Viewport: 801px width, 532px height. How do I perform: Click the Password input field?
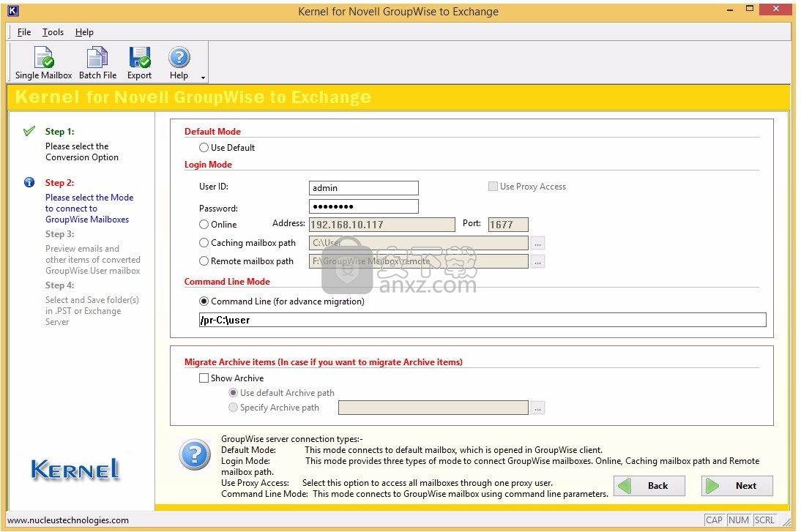pos(364,206)
